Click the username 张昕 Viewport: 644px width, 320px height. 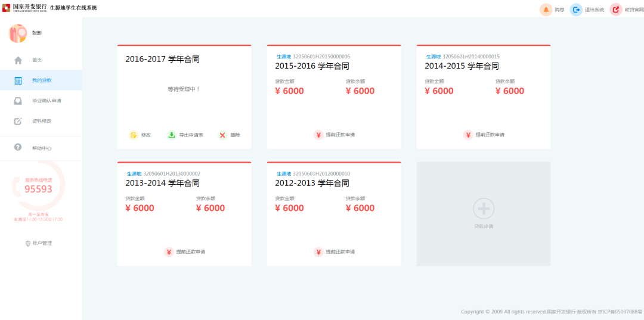(x=37, y=33)
